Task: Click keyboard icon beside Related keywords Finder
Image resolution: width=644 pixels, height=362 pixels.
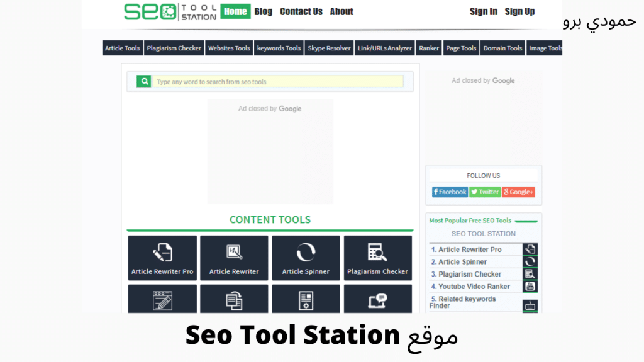Action: click(530, 305)
